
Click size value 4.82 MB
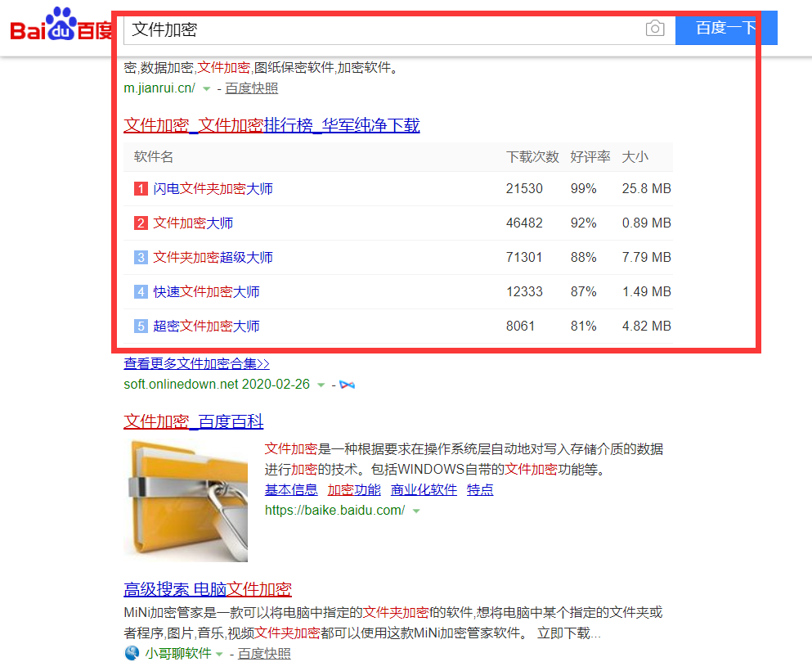click(646, 326)
